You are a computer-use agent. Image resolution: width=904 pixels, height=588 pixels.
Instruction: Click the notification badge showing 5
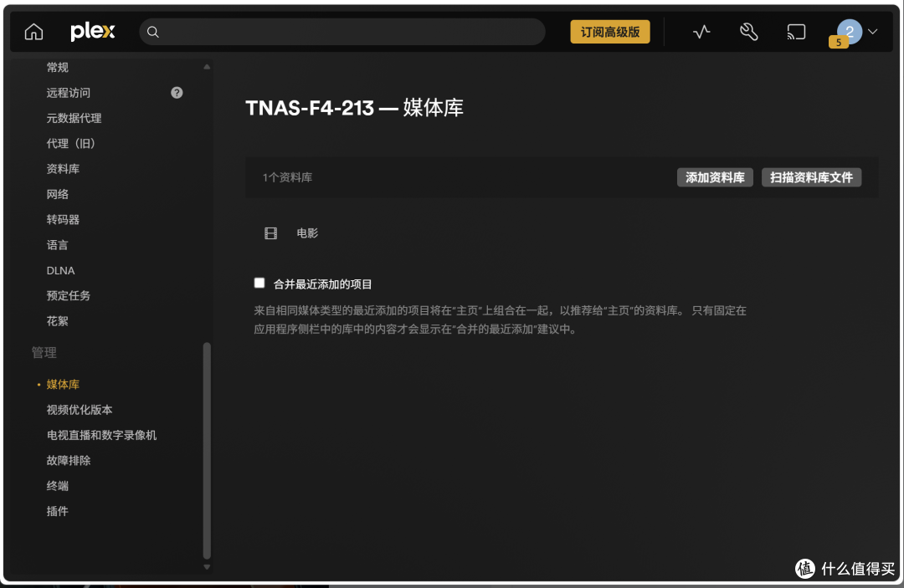pyautogui.click(x=838, y=42)
